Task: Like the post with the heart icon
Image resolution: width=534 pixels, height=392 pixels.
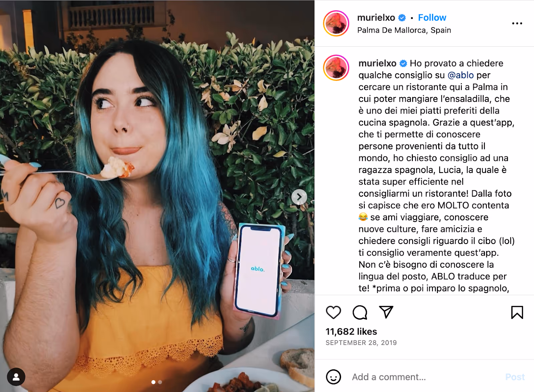Action: pyautogui.click(x=333, y=312)
